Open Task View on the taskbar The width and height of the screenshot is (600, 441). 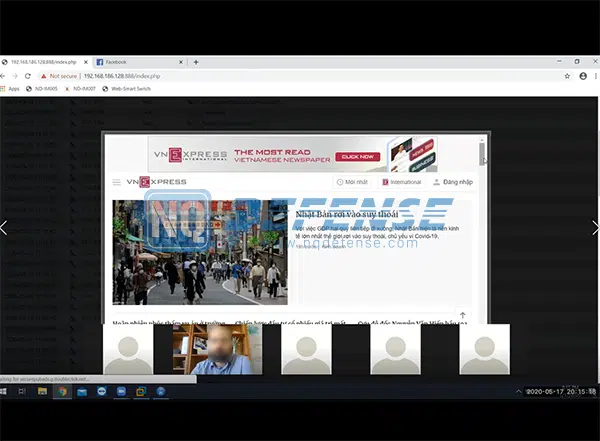click(22, 391)
